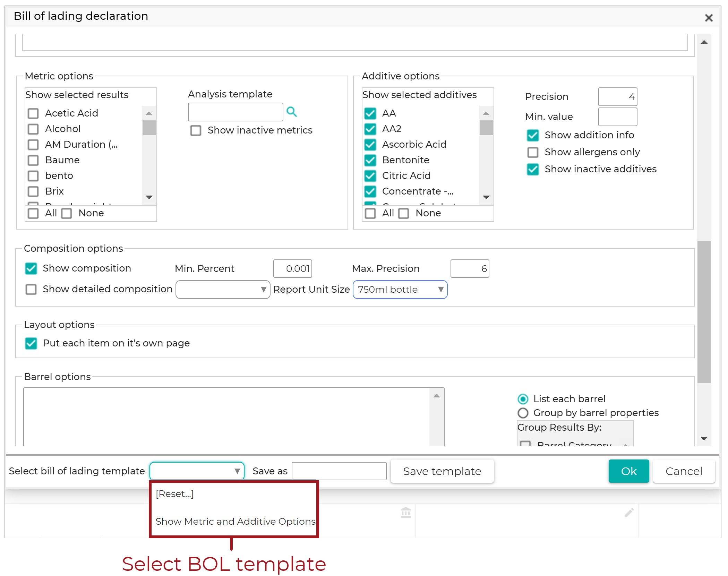Check the Alcohol result checkbox
The image size is (728, 576).
coord(33,129)
